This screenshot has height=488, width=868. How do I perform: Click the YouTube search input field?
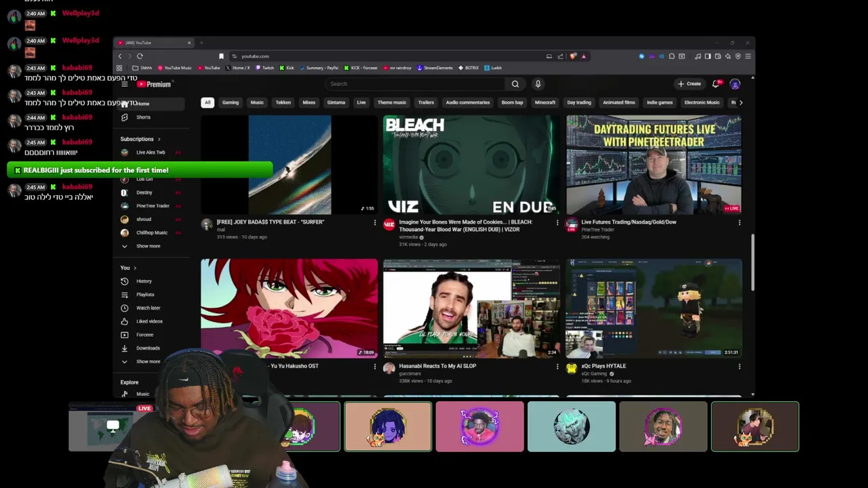[416, 84]
